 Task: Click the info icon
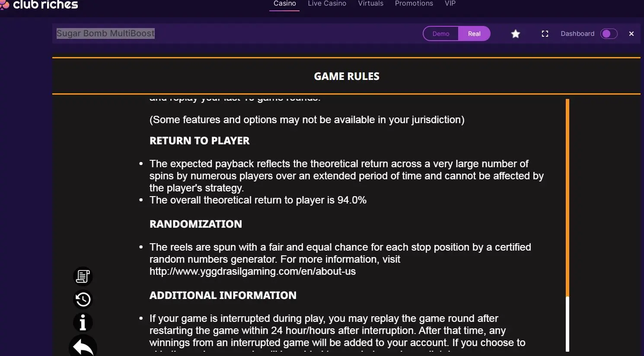(83, 322)
